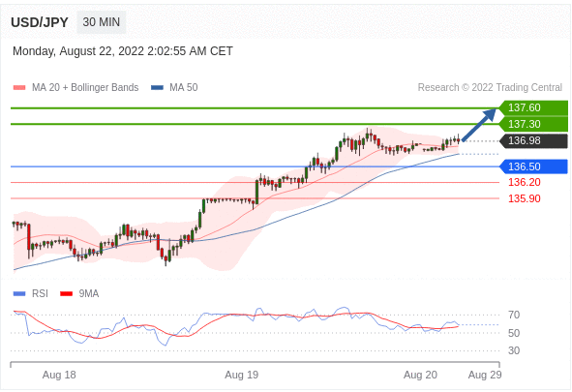
Task: Click the 30 MIN timeframe badge
Action: tap(101, 22)
